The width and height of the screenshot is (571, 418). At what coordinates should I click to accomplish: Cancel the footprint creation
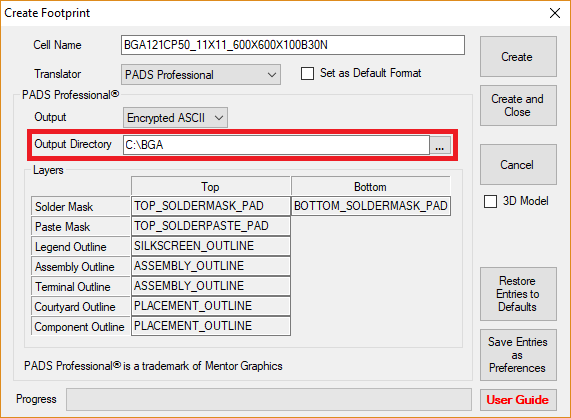pyautogui.click(x=518, y=165)
